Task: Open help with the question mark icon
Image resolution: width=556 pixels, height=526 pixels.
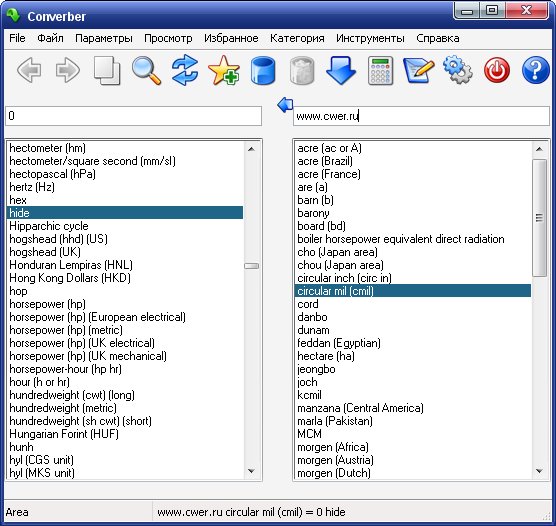Action: 536,70
